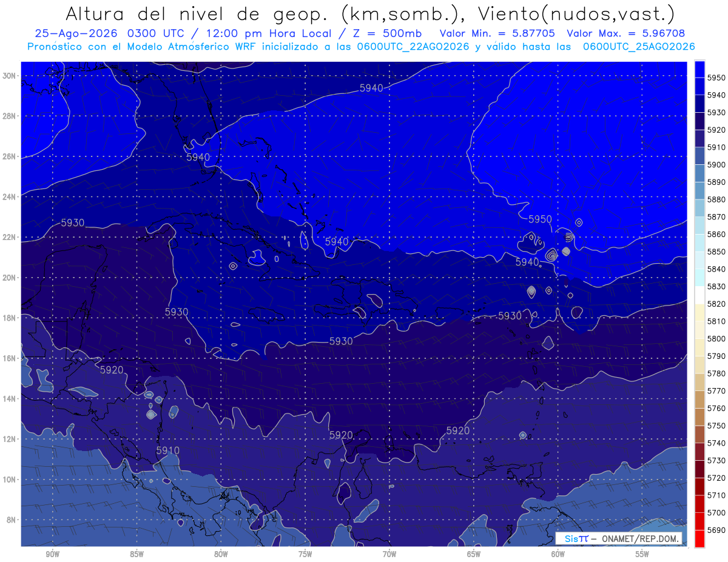This screenshot has width=728, height=562.
Task: Click the 12N latitude axis label
Action: pyautogui.click(x=10, y=439)
